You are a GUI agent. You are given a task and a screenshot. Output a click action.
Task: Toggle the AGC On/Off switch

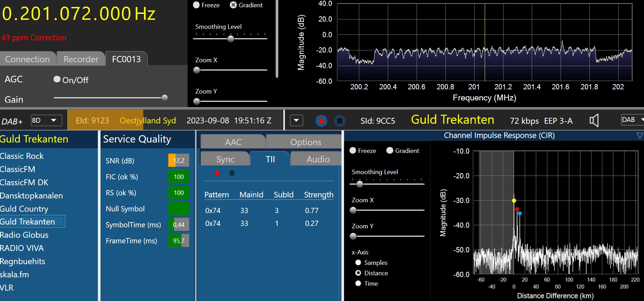point(57,79)
